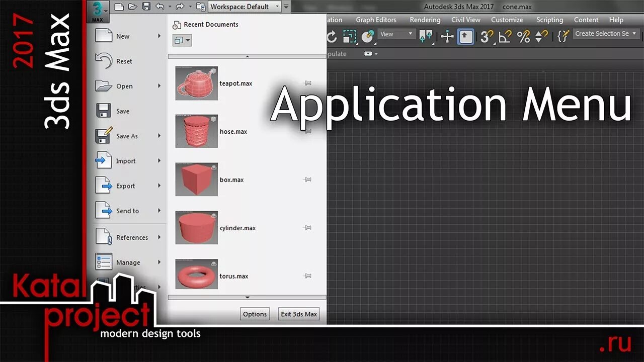644x362 pixels.
Task: Toggle the Angle Snap button
Action: click(505, 36)
